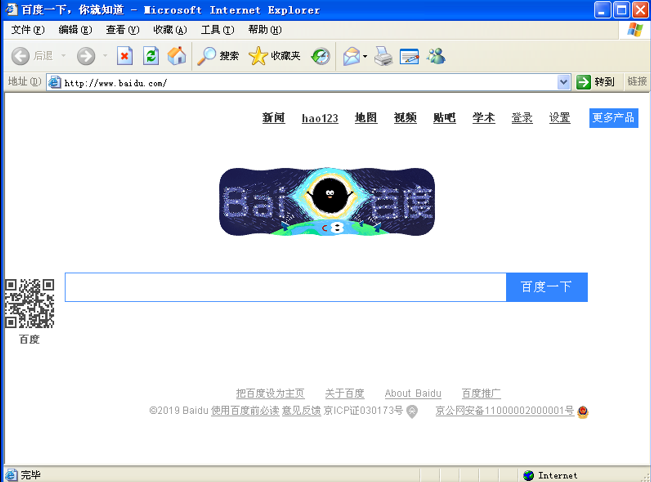Click the Internet zone globe icon
The height and width of the screenshot is (482, 651).
(x=529, y=475)
